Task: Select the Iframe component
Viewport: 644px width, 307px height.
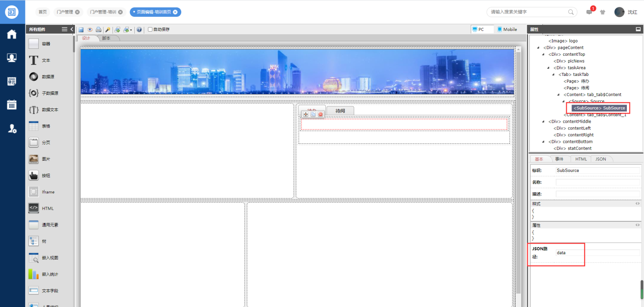Action: click(x=49, y=192)
